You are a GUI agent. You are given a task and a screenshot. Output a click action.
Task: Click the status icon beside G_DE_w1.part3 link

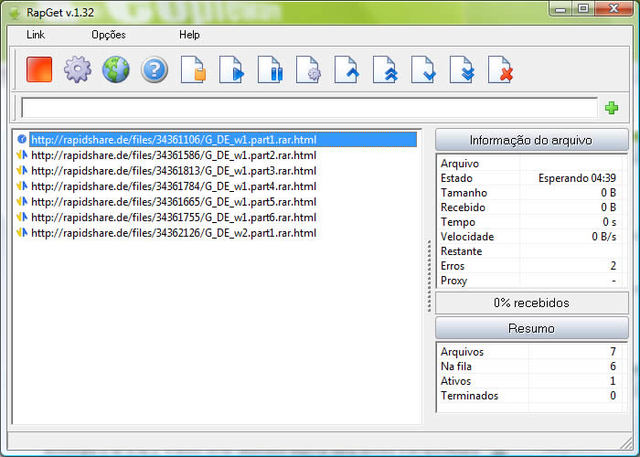point(22,171)
